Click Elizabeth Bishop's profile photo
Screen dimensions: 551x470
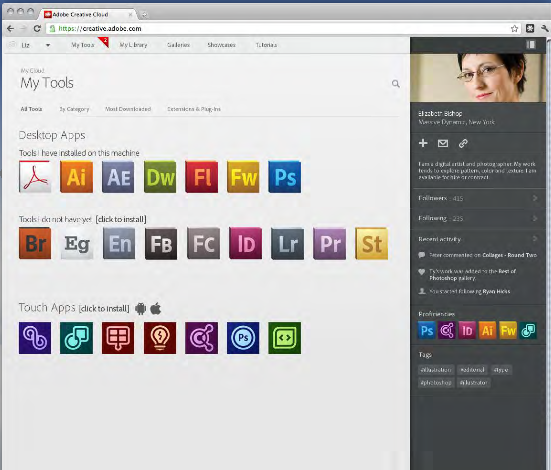478,78
